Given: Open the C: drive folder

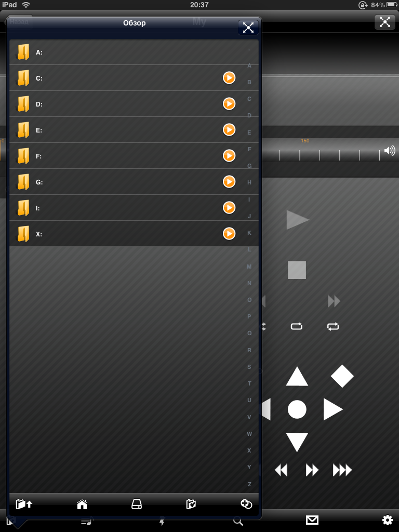Looking at the screenshot, I should [x=134, y=78].
